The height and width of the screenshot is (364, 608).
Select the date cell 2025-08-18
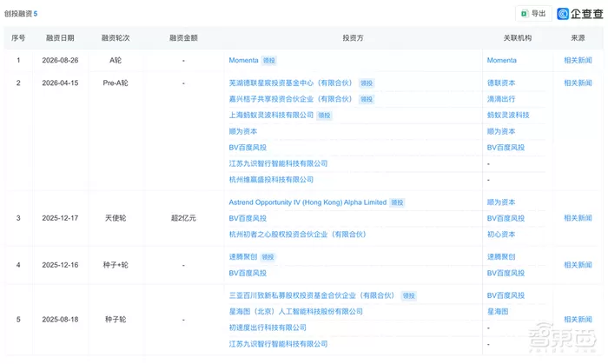click(x=60, y=320)
